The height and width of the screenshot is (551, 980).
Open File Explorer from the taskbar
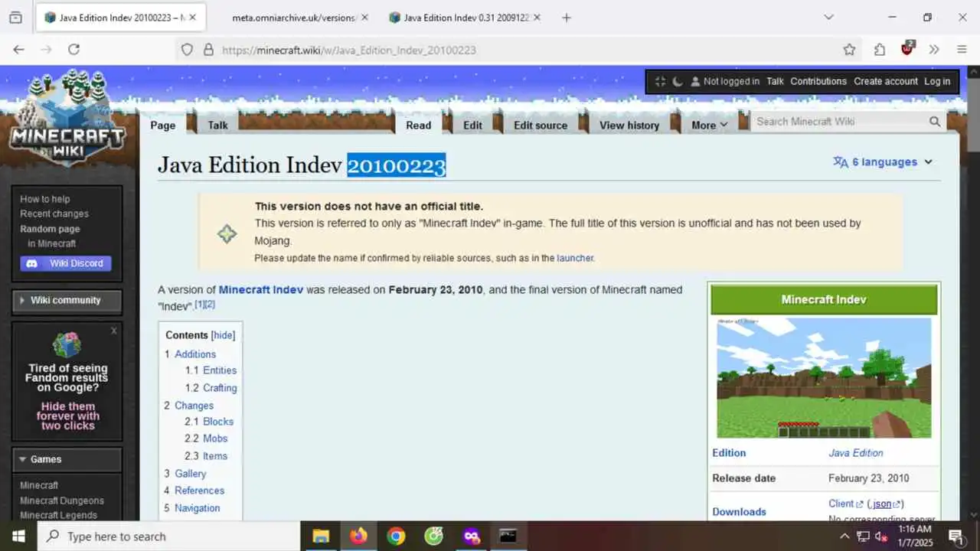click(x=321, y=536)
